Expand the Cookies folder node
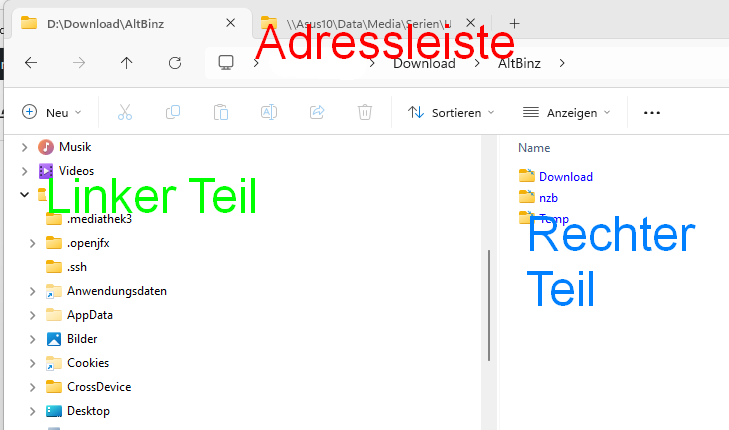 click(x=32, y=363)
